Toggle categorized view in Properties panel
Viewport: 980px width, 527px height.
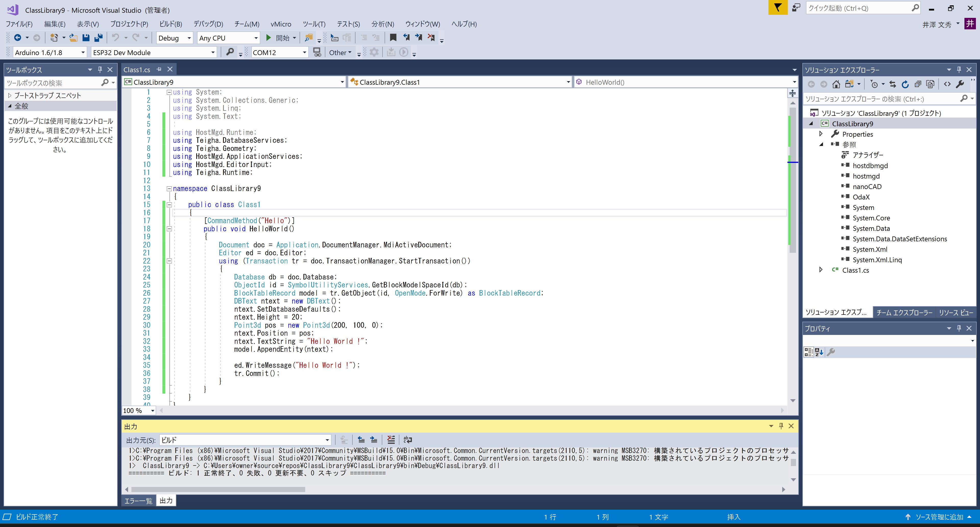(x=808, y=352)
